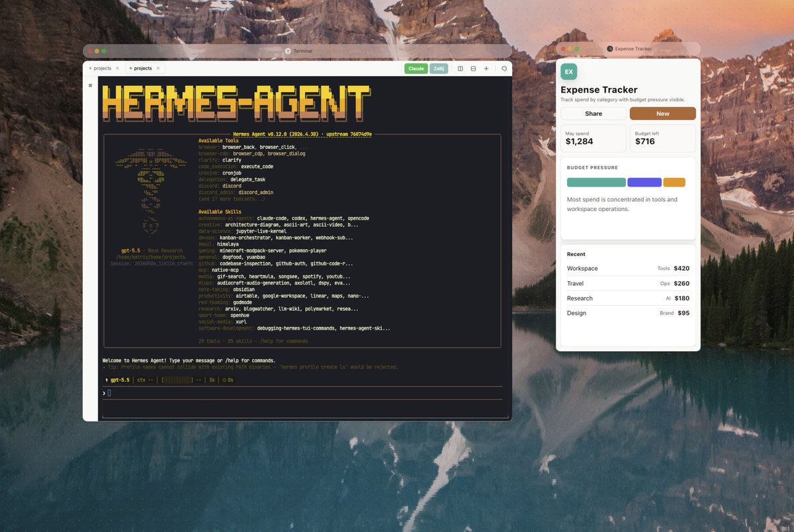
Task: Click the 'Most spend is concentrated' summary text
Action: point(622,204)
